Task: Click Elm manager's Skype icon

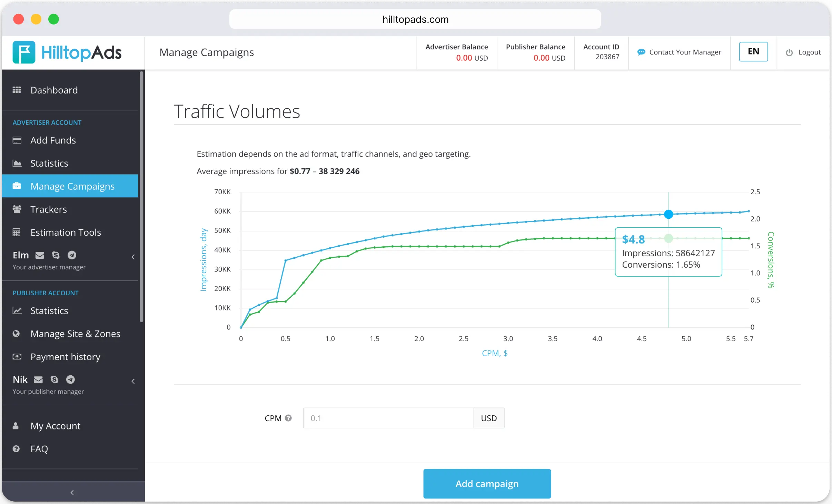Action: point(56,255)
